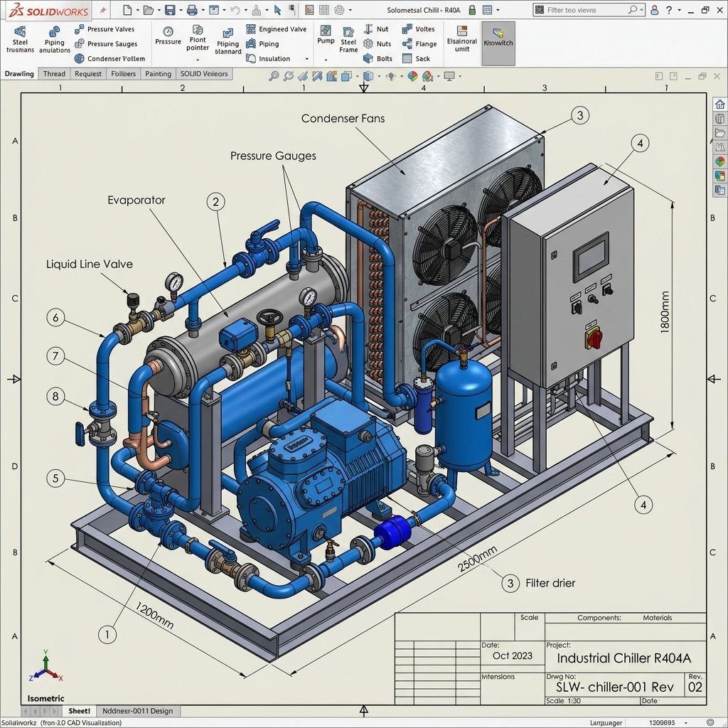Open the status bar units dropdown arrow
The image size is (728, 728).
[x=686, y=723]
